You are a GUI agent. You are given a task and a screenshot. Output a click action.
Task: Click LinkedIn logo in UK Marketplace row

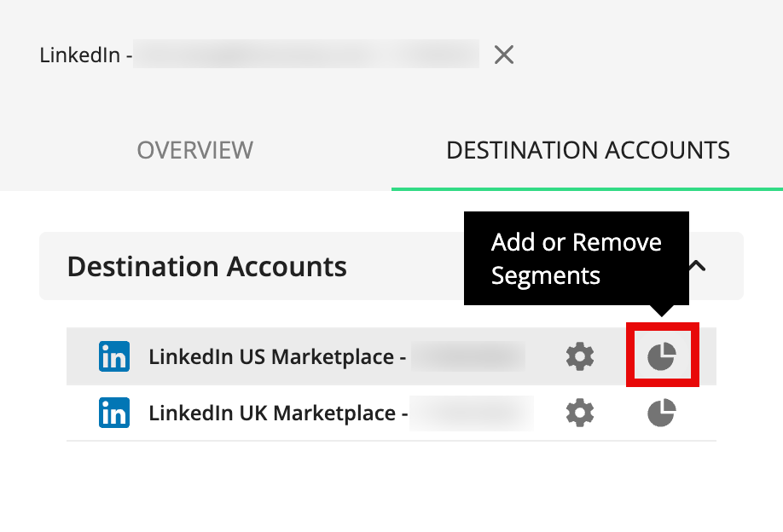pyautogui.click(x=114, y=413)
